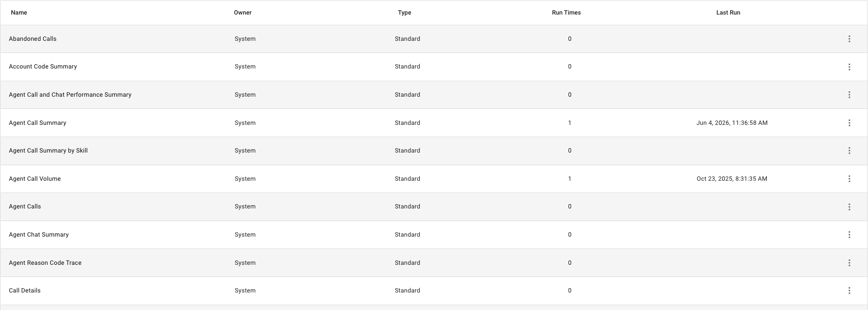Open the Call Details report
The image size is (868, 310).
25,291
